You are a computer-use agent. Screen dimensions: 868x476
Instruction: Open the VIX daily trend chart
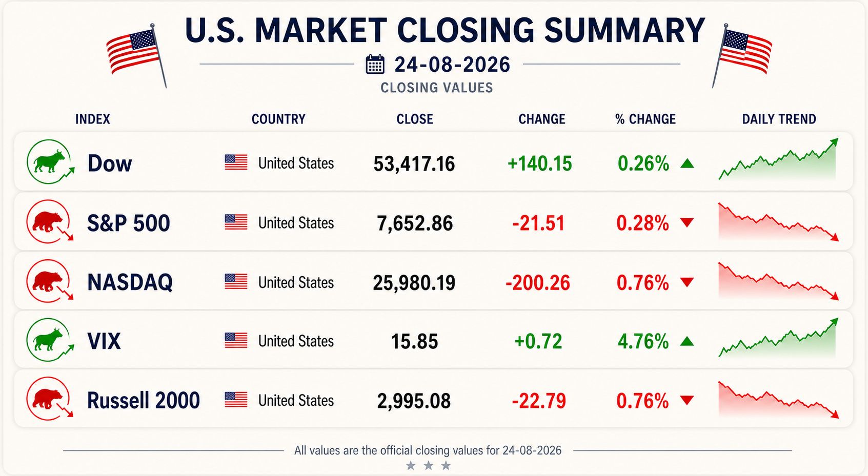click(x=778, y=338)
